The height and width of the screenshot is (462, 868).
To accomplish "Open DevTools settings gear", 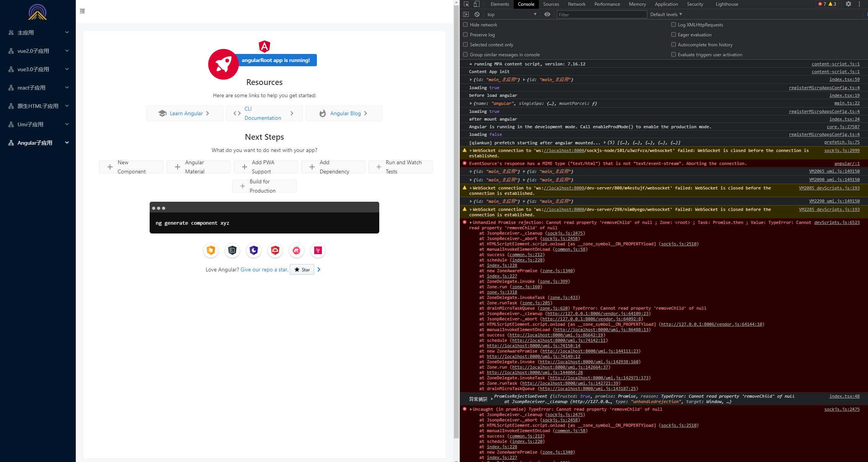I will [x=848, y=4].
